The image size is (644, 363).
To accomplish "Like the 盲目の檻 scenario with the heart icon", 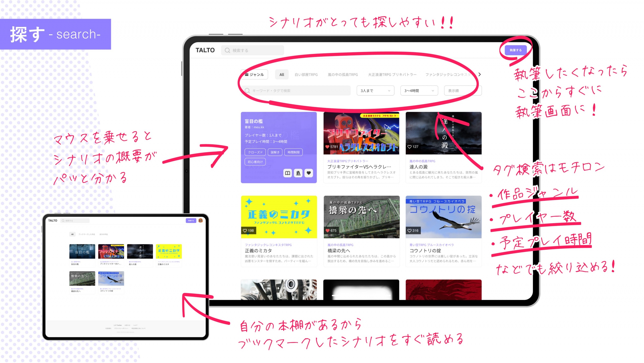I will point(308,173).
